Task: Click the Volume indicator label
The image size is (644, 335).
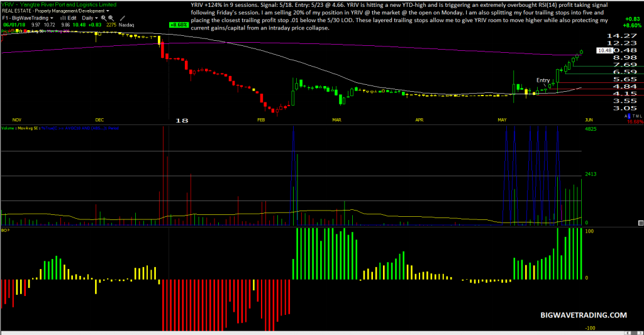Action: click(x=8, y=128)
